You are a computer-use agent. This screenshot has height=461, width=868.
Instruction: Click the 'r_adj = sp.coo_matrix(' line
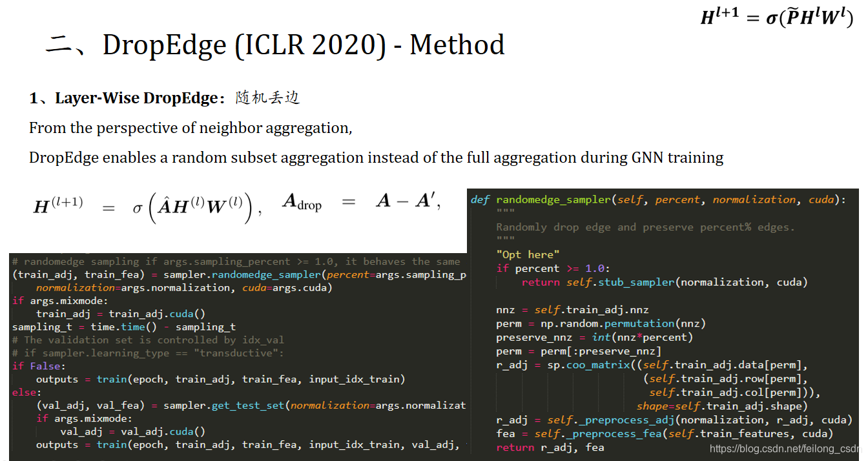point(652,365)
